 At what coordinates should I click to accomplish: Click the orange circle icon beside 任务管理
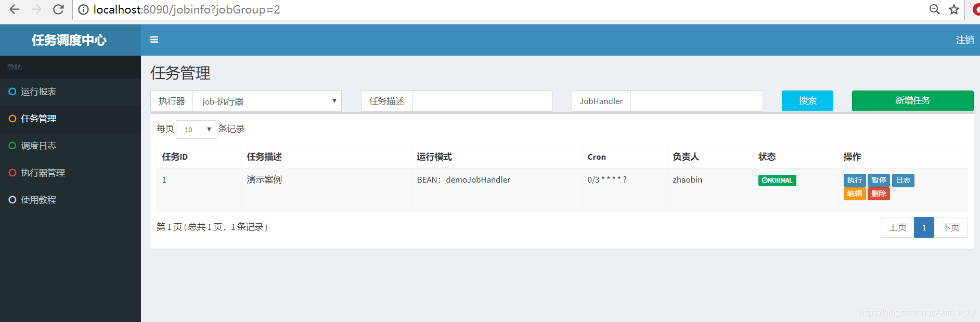pyautogui.click(x=12, y=119)
